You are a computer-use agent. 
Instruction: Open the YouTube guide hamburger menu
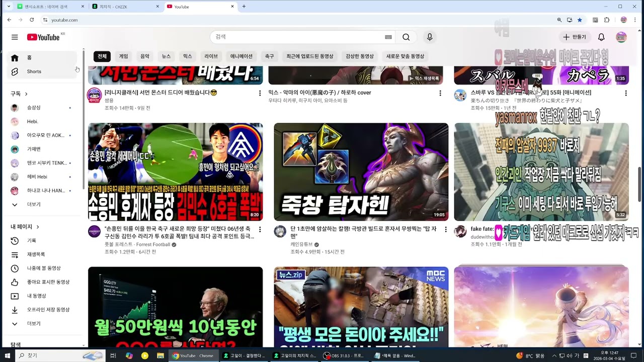[x=15, y=37]
